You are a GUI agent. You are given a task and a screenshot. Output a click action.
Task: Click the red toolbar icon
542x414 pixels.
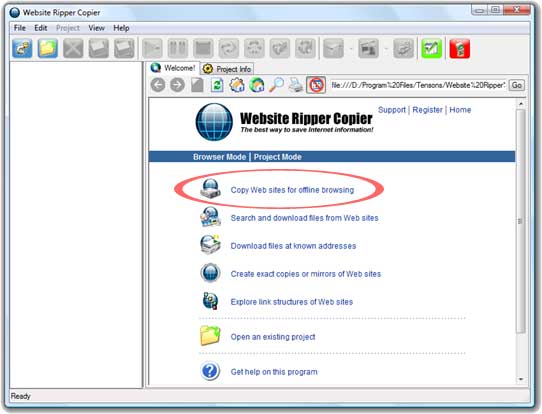click(460, 48)
